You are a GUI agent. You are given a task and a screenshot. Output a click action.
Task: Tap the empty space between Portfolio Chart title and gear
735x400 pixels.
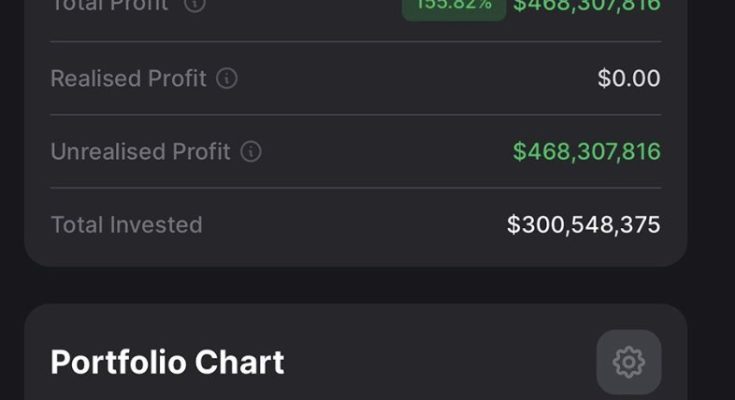(x=440, y=362)
